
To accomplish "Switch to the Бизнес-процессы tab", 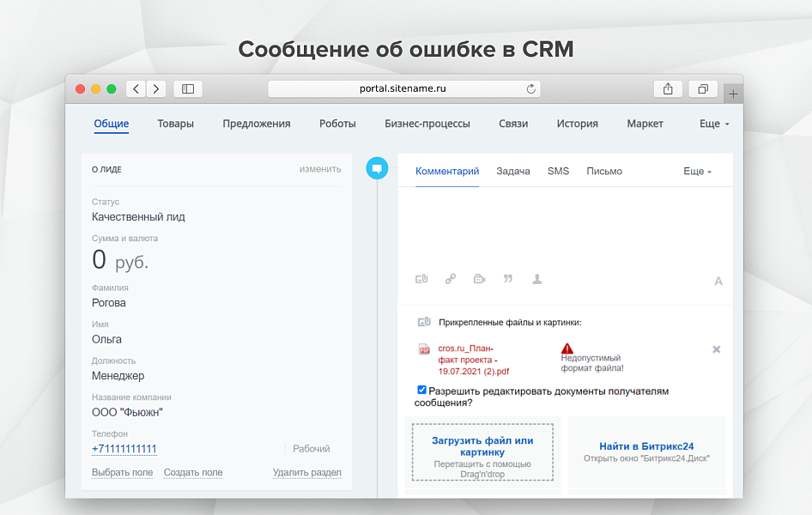I will point(427,124).
